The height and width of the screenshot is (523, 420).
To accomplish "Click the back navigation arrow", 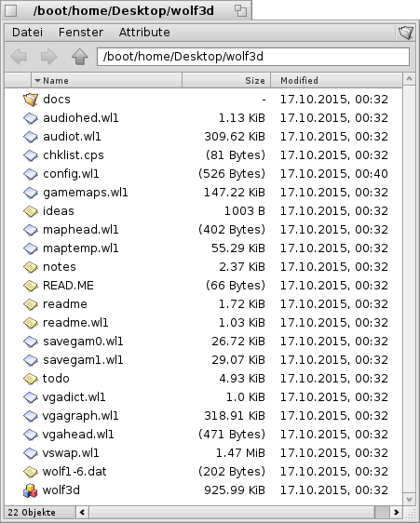I will tap(19, 57).
